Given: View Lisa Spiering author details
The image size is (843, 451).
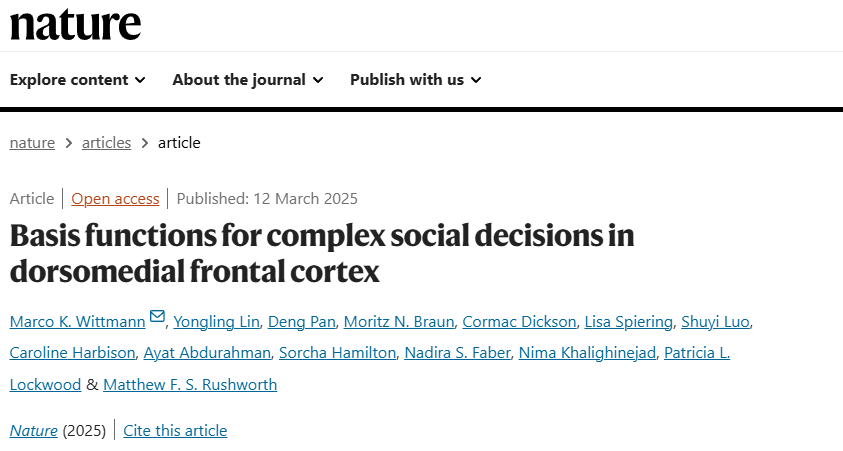Looking at the screenshot, I should tap(628, 321).
